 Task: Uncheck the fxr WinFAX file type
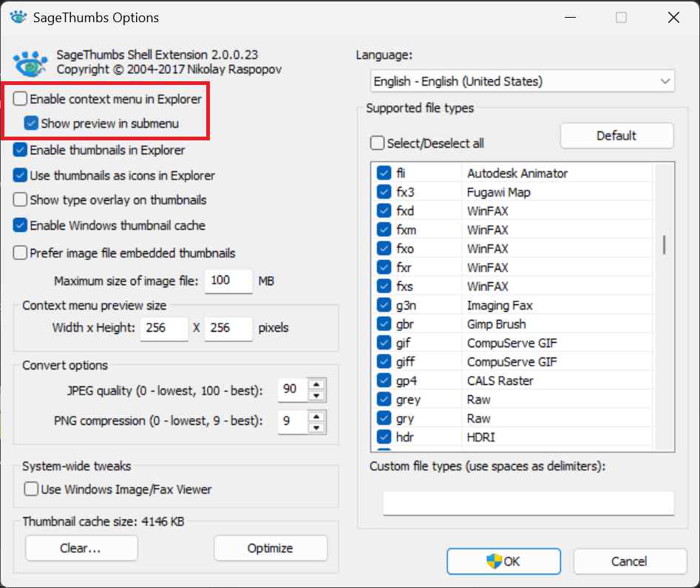coord(384,267)
